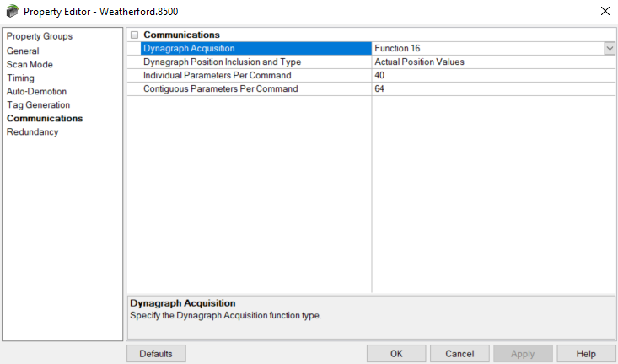This screenshot has height=364, width=618.
Task: Select the Tag Generation property group
Action: (x=38, y=104)
